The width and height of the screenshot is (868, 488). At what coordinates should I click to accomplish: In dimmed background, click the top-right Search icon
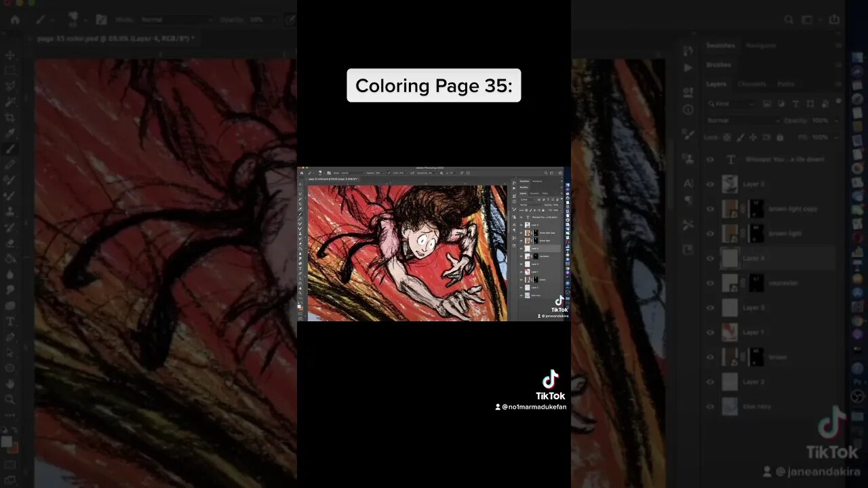(790, 20)
